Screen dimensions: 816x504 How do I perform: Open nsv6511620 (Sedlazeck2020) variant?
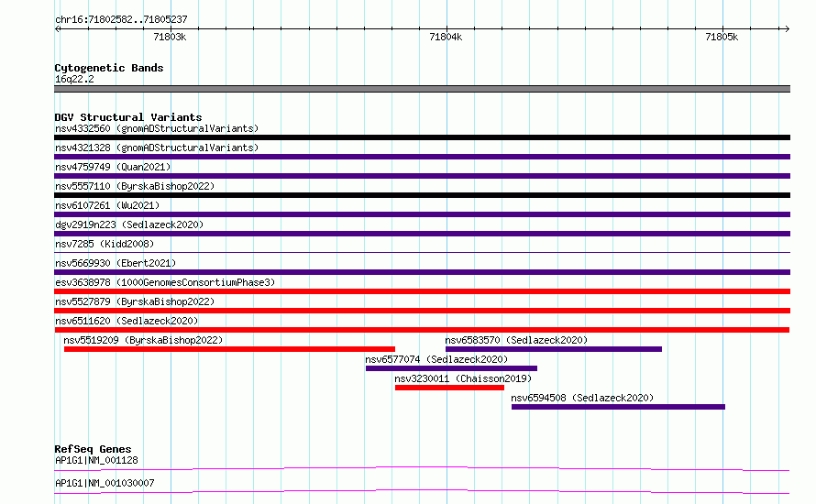[127, 321]
